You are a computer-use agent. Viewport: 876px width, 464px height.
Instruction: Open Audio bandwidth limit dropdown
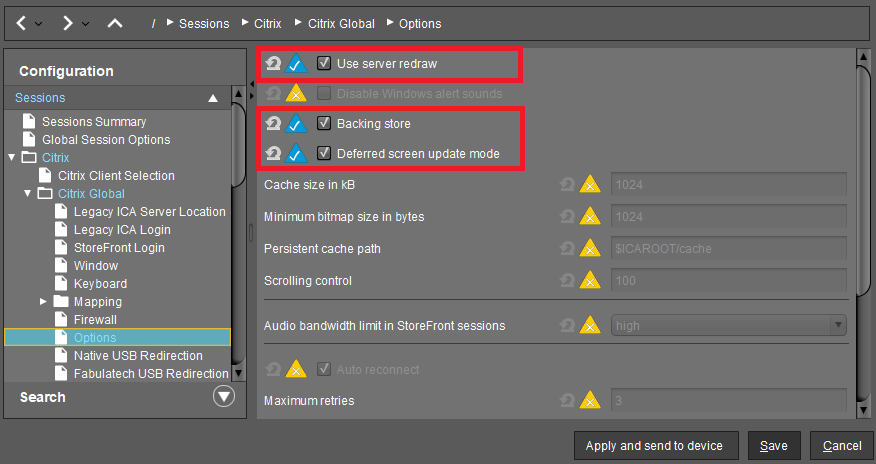coord(836,326)
